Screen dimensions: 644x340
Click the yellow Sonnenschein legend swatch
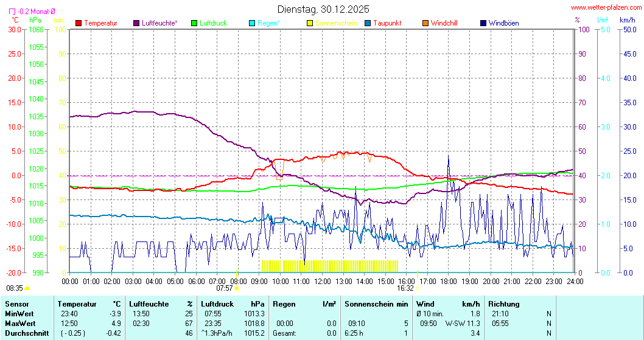(310, 23)
